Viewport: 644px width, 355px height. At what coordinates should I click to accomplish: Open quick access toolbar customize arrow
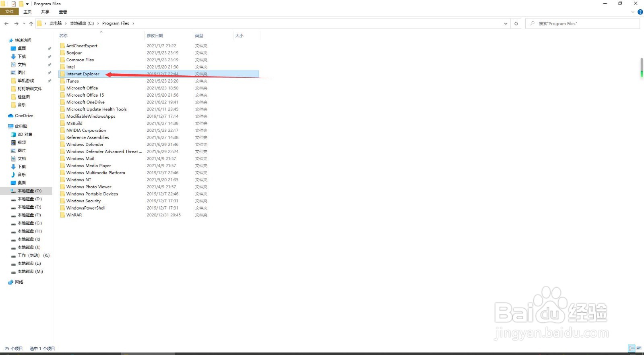coord(27,4)
